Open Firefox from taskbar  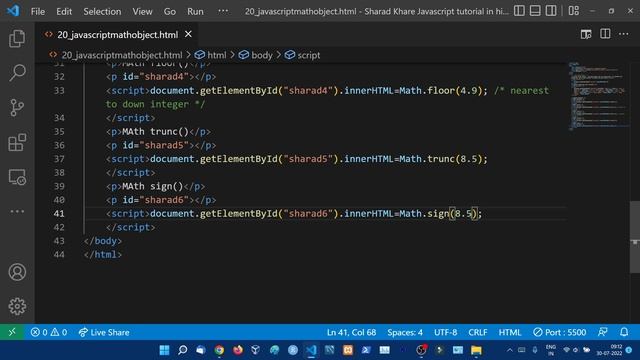(238, 350)
